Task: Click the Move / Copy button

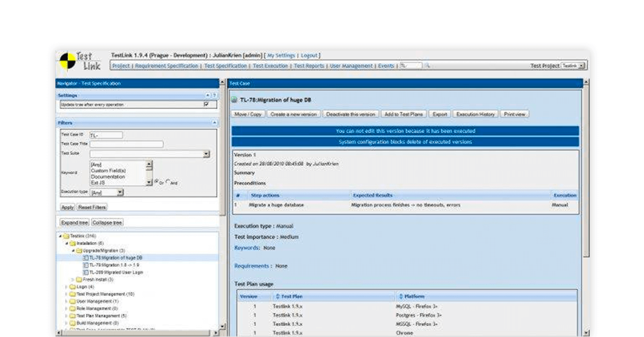Action: tap(248, 114)
